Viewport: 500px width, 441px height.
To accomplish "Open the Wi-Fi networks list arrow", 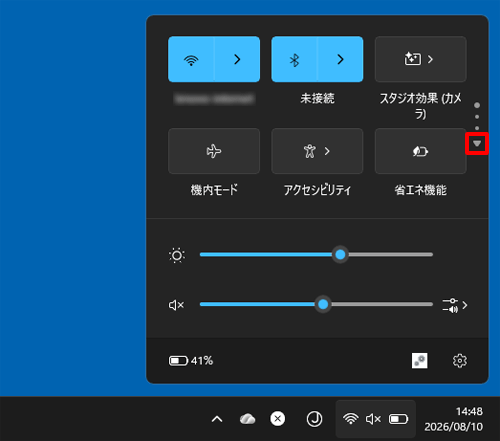I will 237,59.
